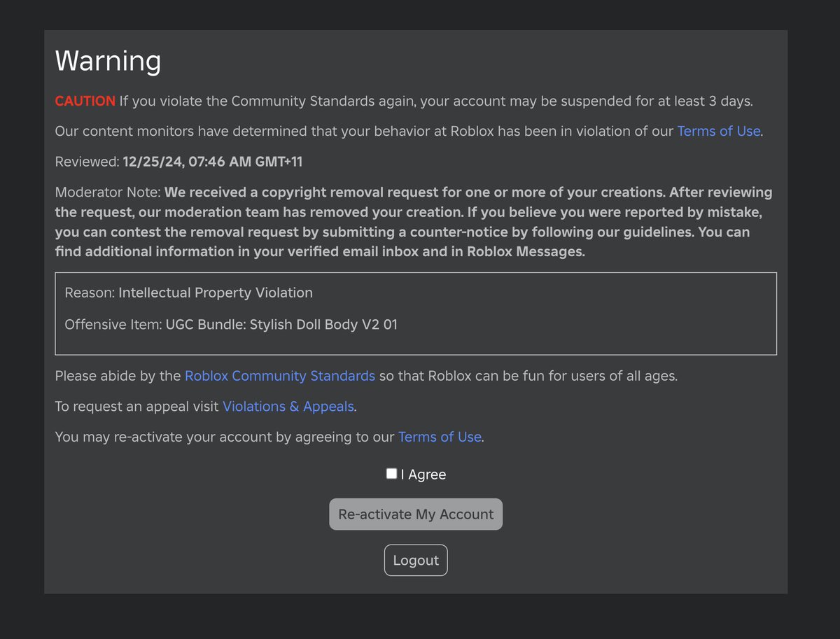Click the Re-activate My Account button

pyautogui.click(x=416, y=514)
